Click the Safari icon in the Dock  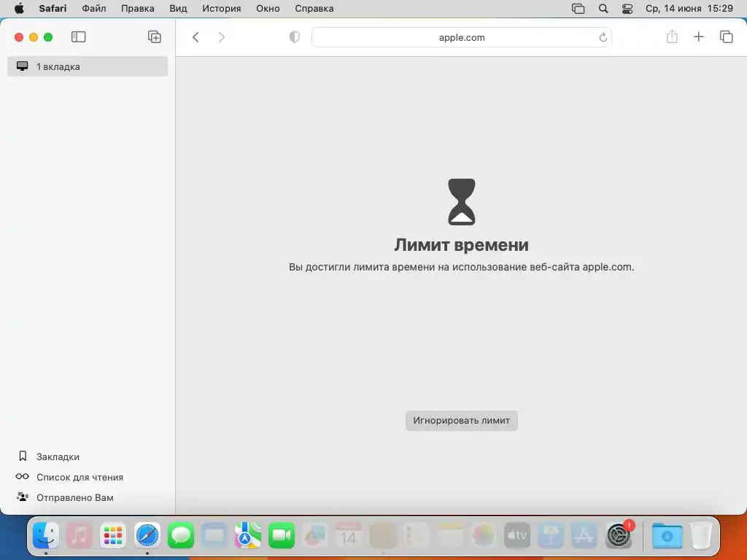[x=147, y=535]
